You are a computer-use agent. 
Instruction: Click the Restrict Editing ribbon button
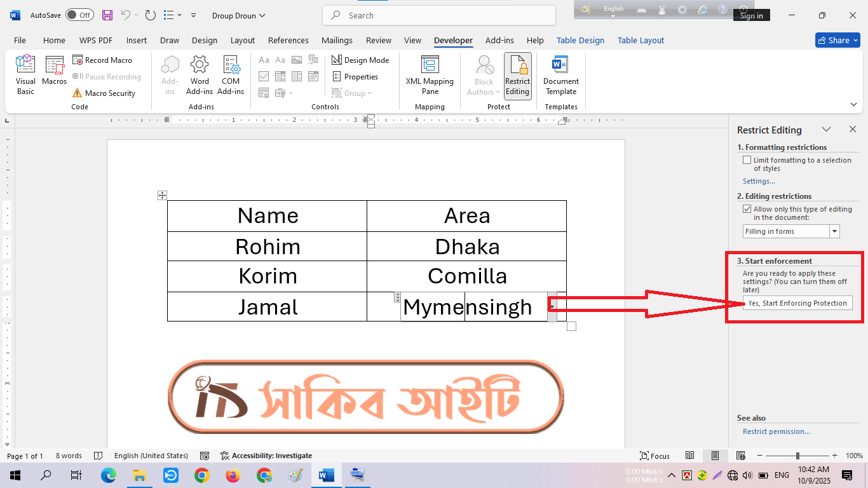tap(517, 75)
